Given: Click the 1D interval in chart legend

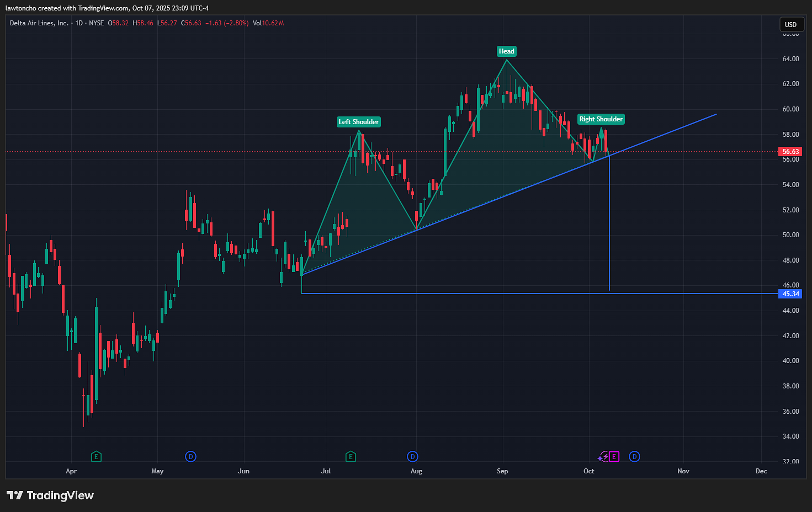Looking at the screenshot, I should click(79, 23).
